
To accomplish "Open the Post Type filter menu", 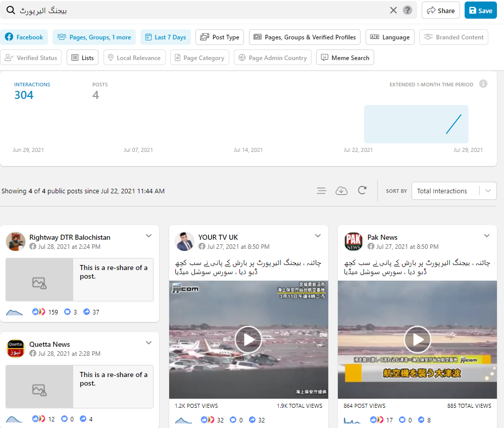I will (x=220, y=37).
